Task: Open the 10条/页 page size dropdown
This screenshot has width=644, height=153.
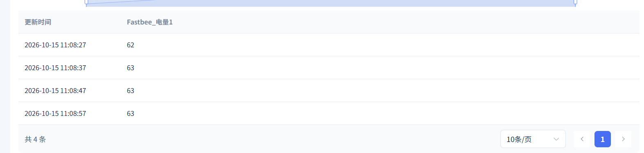Action: click(533, 139)
